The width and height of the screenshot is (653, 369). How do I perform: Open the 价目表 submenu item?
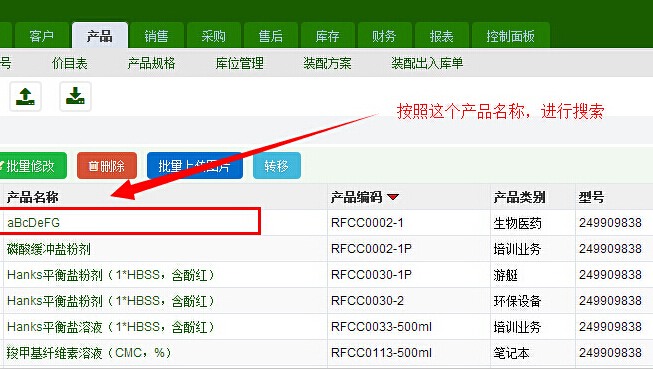click(x=70, y=63)
